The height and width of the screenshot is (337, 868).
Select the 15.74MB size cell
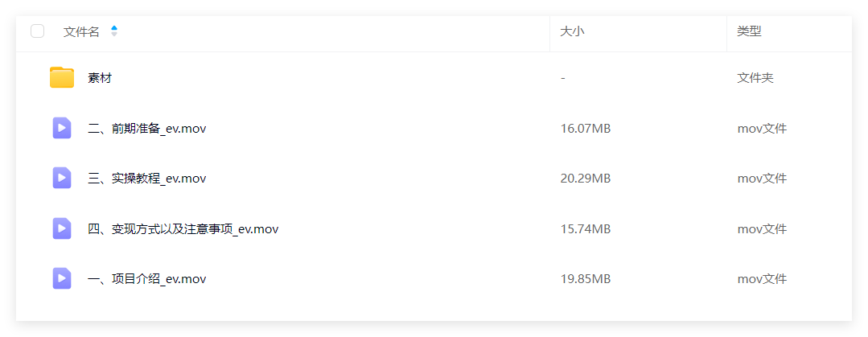(x=586, y=229)
